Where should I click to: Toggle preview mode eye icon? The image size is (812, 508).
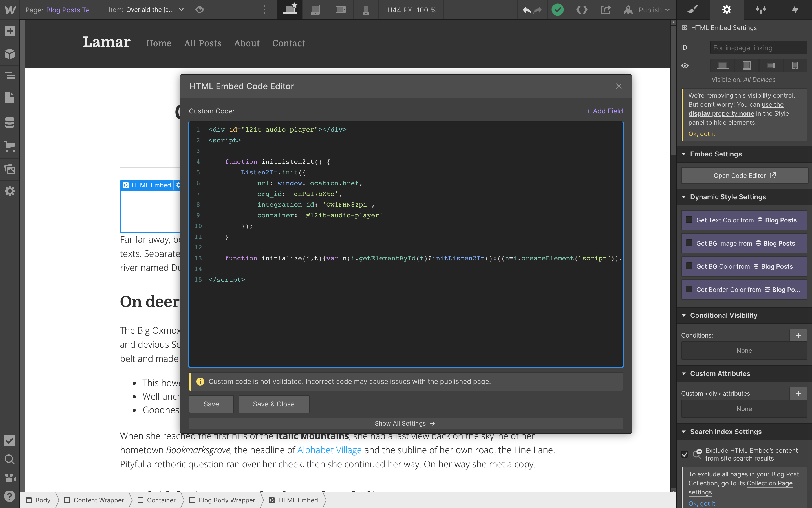200,10
